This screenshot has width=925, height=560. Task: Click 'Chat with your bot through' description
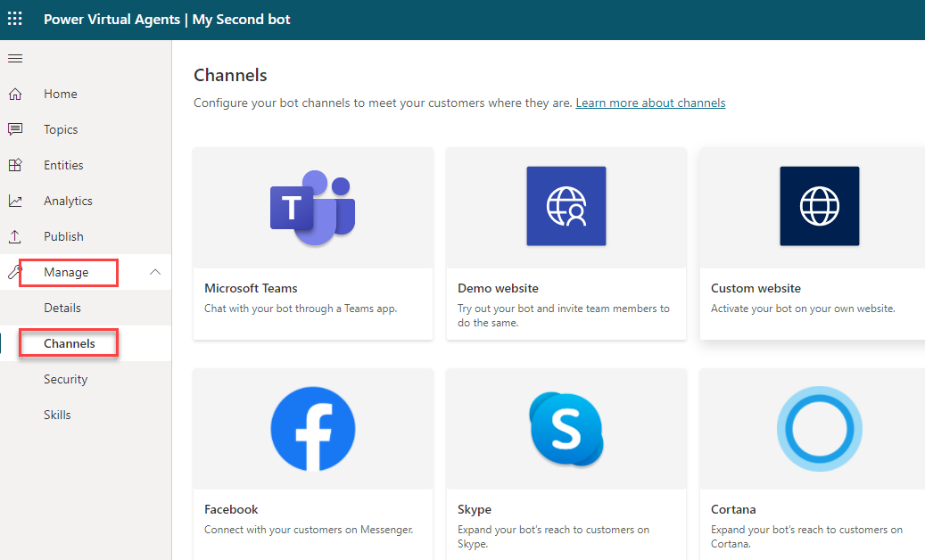click(301, 309)
